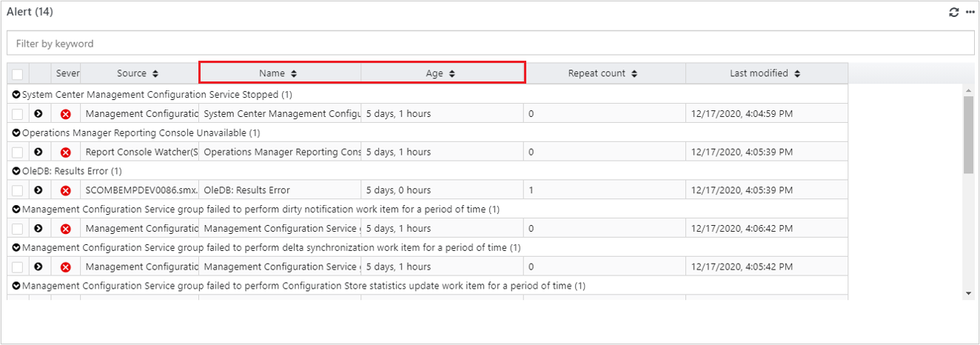Click the scrollbar down arrow

(x=969, y=294)
